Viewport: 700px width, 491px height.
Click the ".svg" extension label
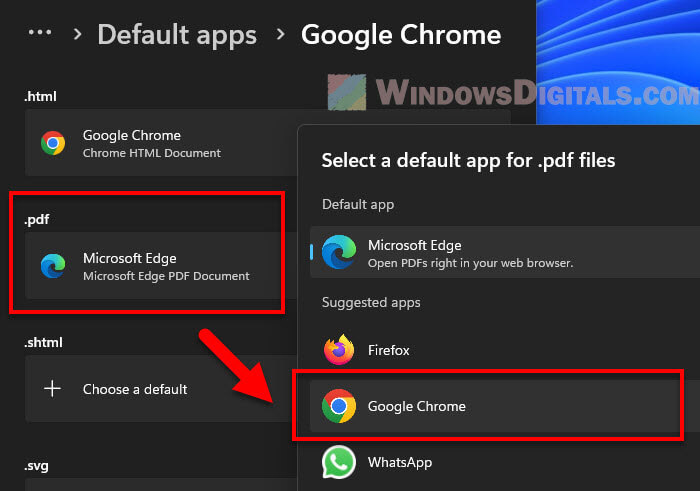pos(36,466)
